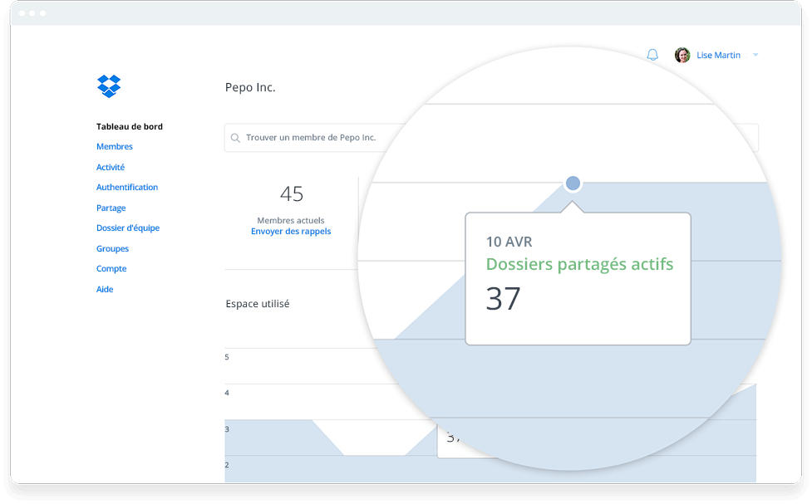Open the Groupes page
This screenshot has height=504, width=812.
click(112, 249)
